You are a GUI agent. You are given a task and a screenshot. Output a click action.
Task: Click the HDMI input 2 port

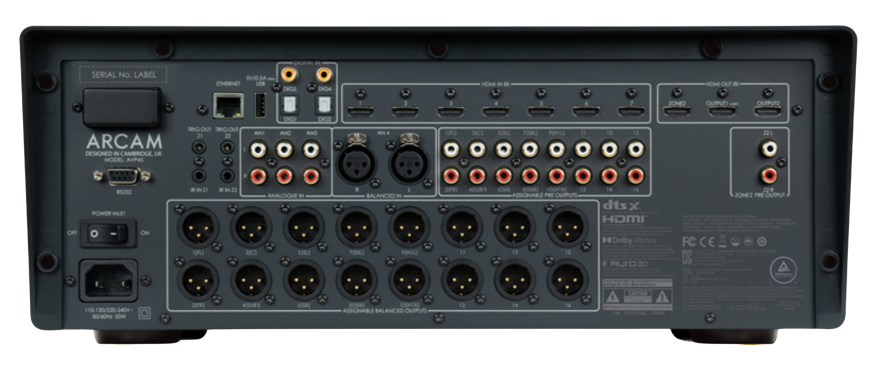click(x=406, y=111)
